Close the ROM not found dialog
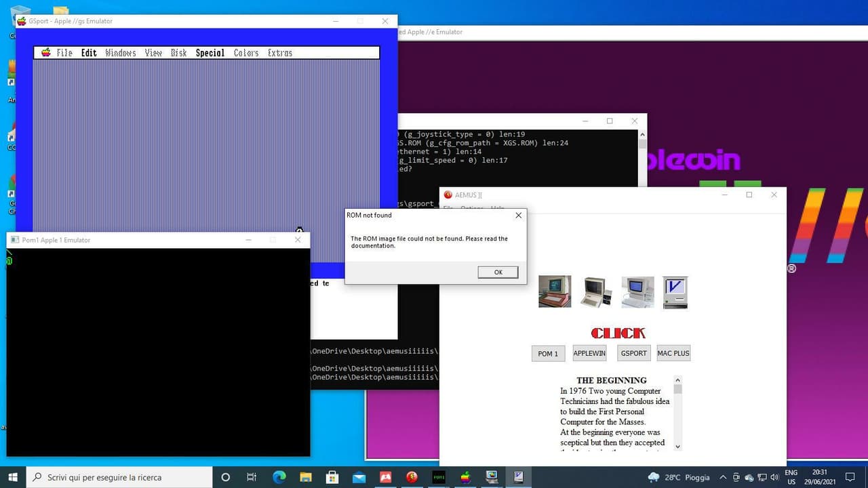This screenshot has height=488, width=868. click(x=518, y=215)
